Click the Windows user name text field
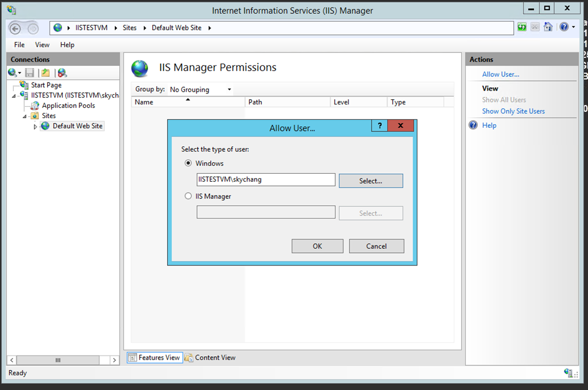The width and height of the screenshot is (588, 390). [265, 180]
